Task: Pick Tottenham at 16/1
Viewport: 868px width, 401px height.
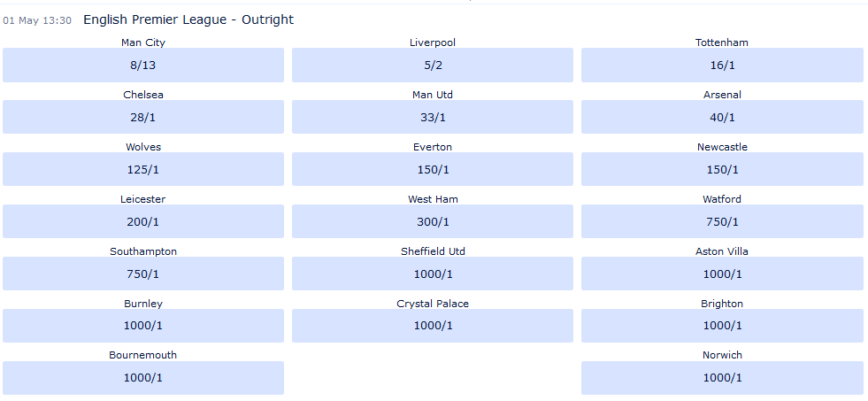Action: 722,65
